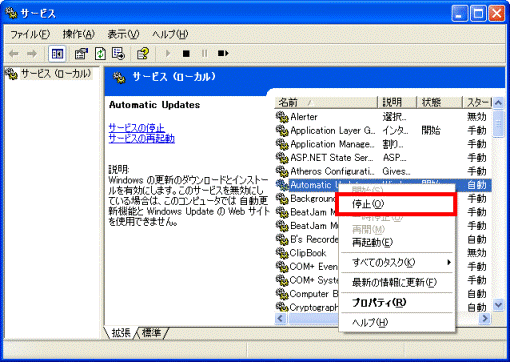
Task: Click the start service play icon
Action: coord(168,53)
